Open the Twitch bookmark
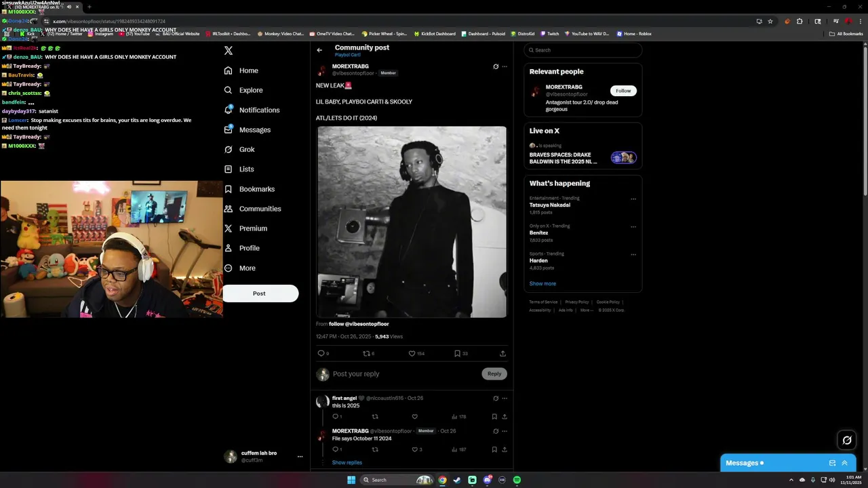Image resolution: width=868 pixels, height=488 pixels. click(549, 33)
